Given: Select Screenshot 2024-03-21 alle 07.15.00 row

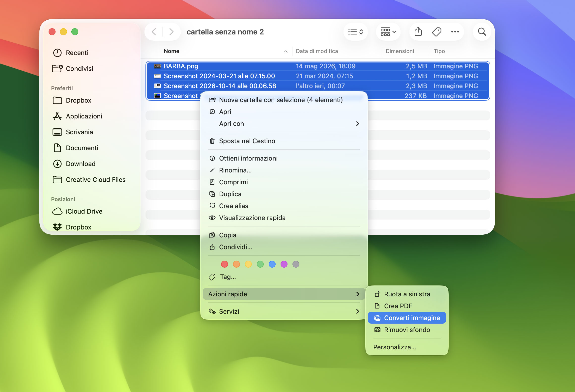Looking at the screenshot, I should point(318,76).
